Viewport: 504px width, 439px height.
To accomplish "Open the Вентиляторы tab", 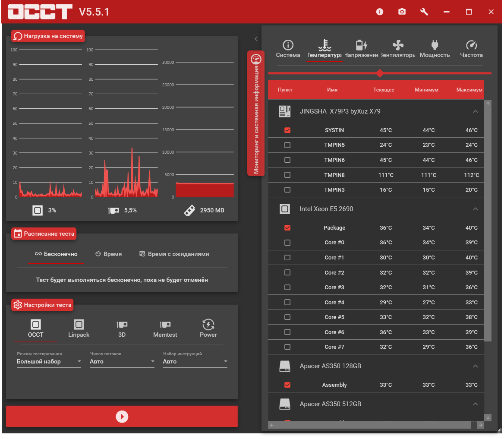I will coord(398,49).
